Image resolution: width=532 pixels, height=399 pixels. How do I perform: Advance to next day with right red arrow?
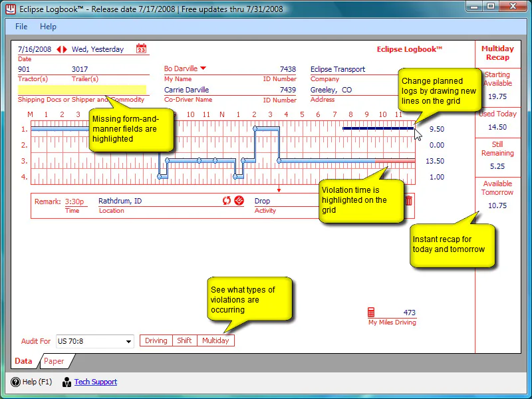click(x=65, y=49)
